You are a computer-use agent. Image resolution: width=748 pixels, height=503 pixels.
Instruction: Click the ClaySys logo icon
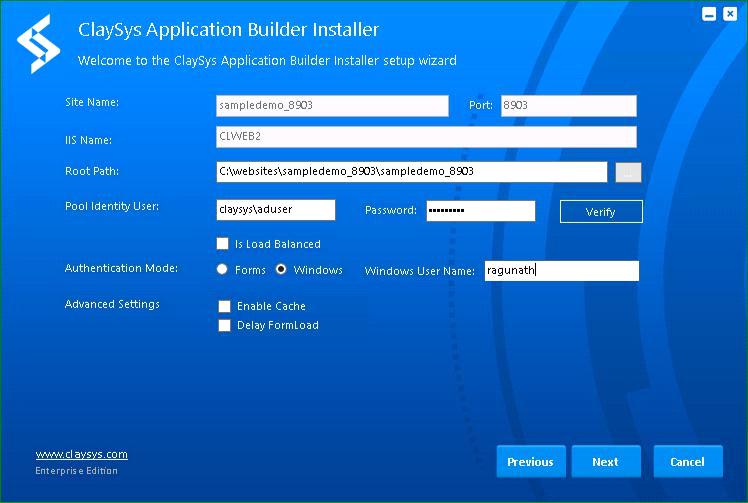(x=38, y=44)
